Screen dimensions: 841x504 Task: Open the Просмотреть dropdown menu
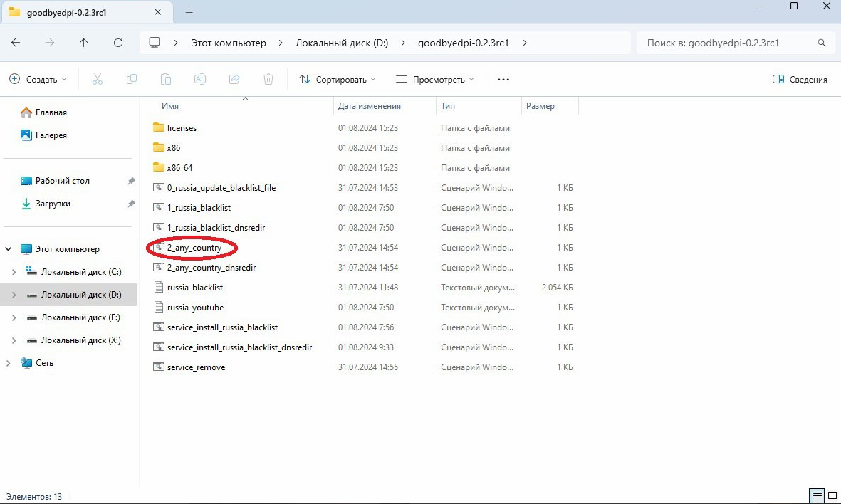point(435,79)
